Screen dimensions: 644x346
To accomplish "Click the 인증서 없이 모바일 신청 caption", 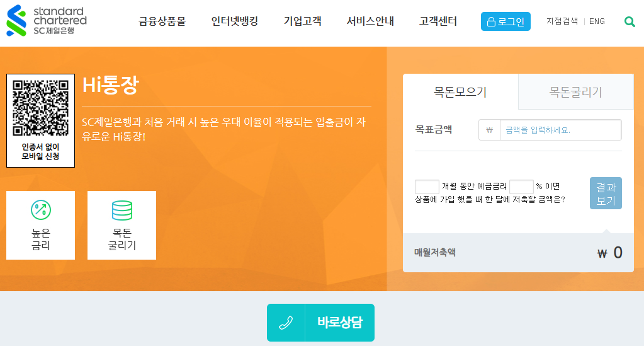I will pyautogui.click(x=40, y=152).
